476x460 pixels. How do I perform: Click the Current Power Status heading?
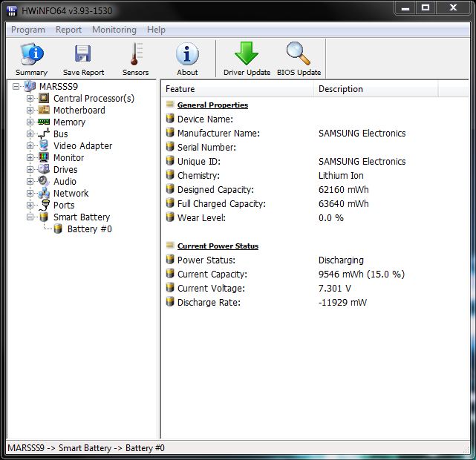point(218,246)
